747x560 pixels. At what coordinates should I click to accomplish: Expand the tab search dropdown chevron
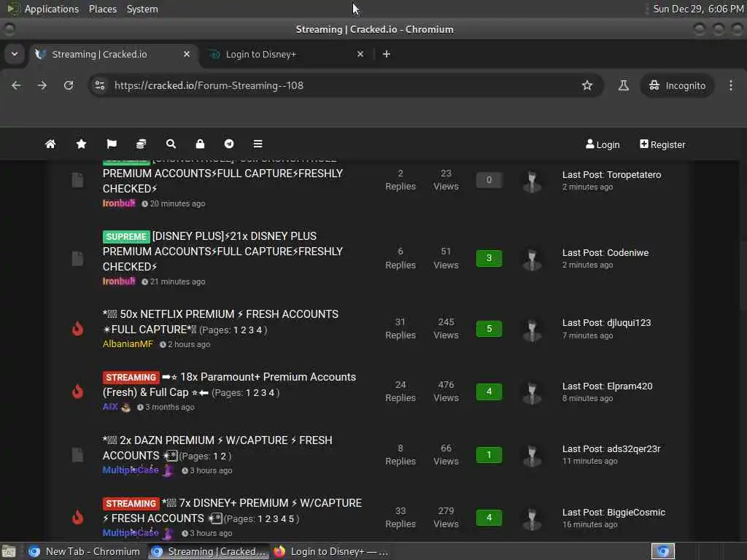click(x=15, y=54)
